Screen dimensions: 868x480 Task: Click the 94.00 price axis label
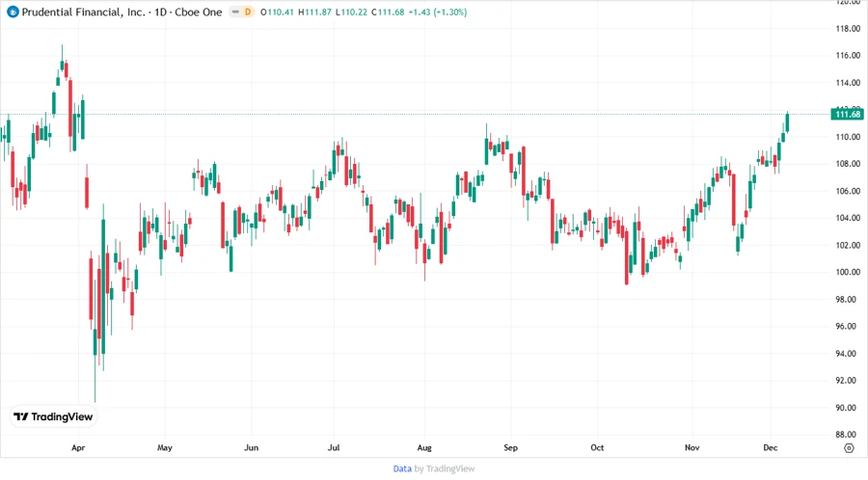(848, 354)
